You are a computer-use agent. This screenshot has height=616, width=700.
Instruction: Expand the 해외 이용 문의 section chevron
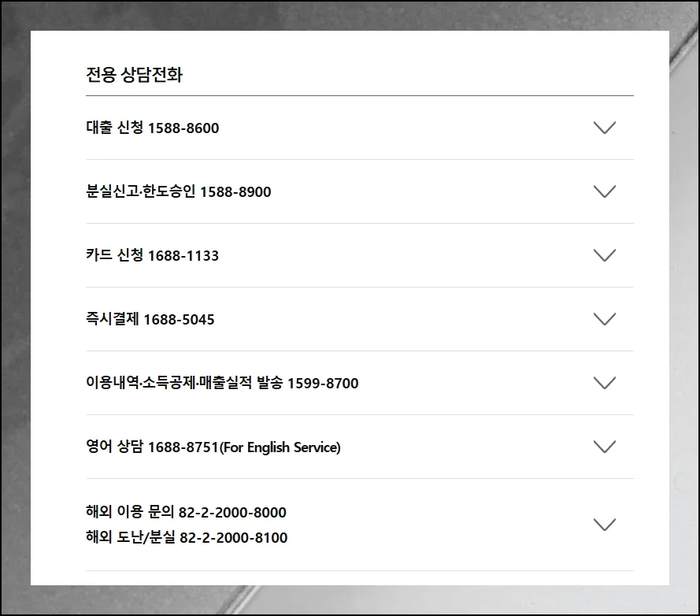[x=605, y=524]
